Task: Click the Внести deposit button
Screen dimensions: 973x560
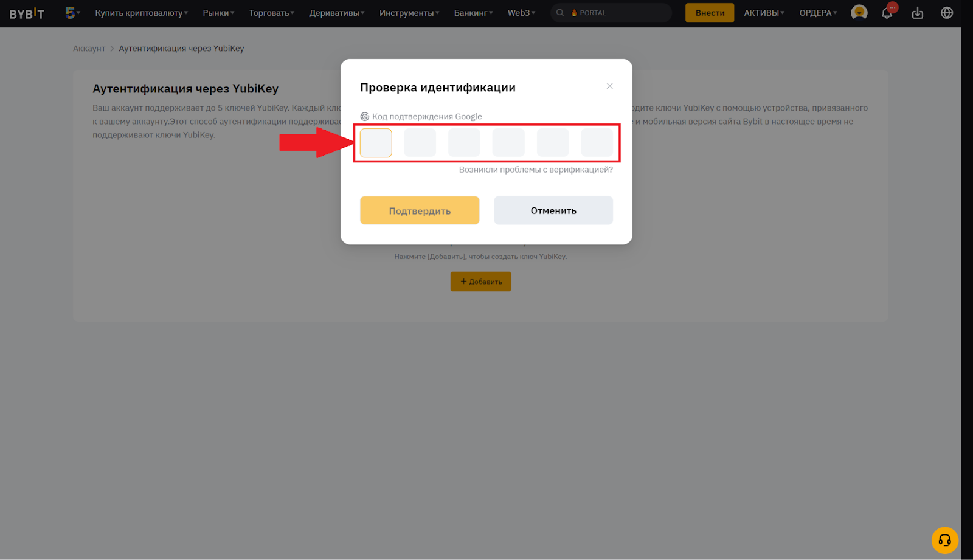Action: (x=710, y=13)
